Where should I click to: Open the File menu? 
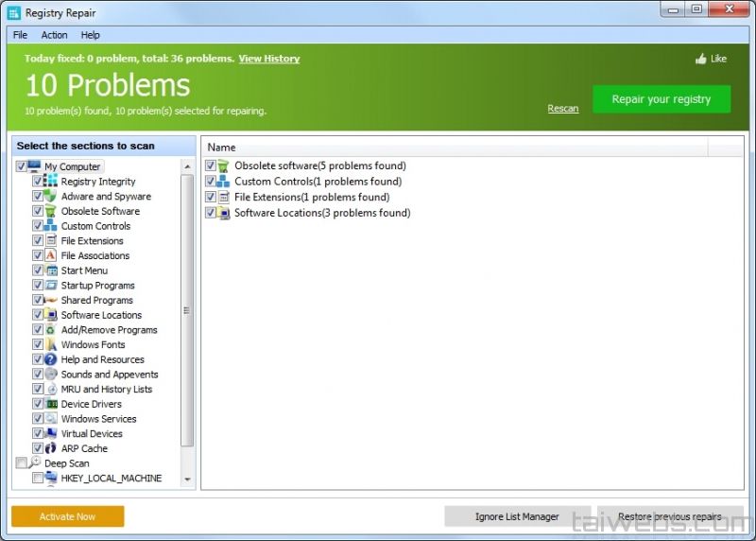coord(20,35)
